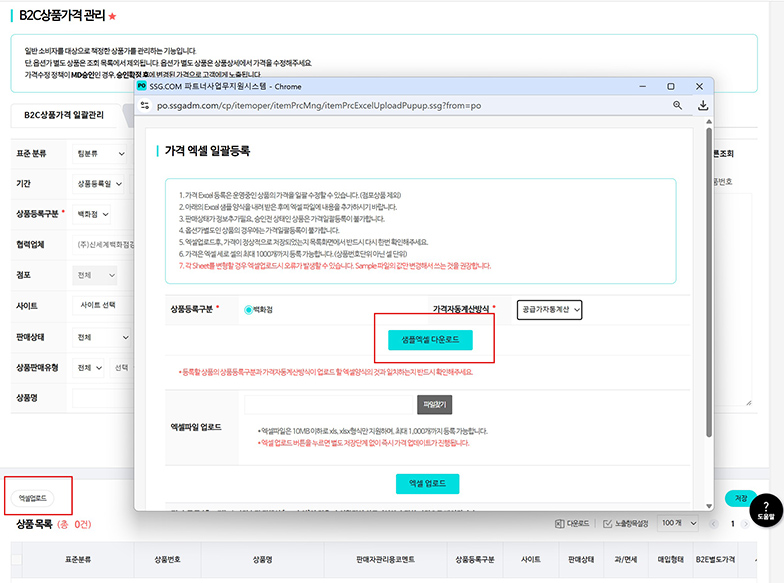Screen dimensions: 784x583
Task: Expand the 가격자동계산방식 dropdown
Action: (549, 310)
